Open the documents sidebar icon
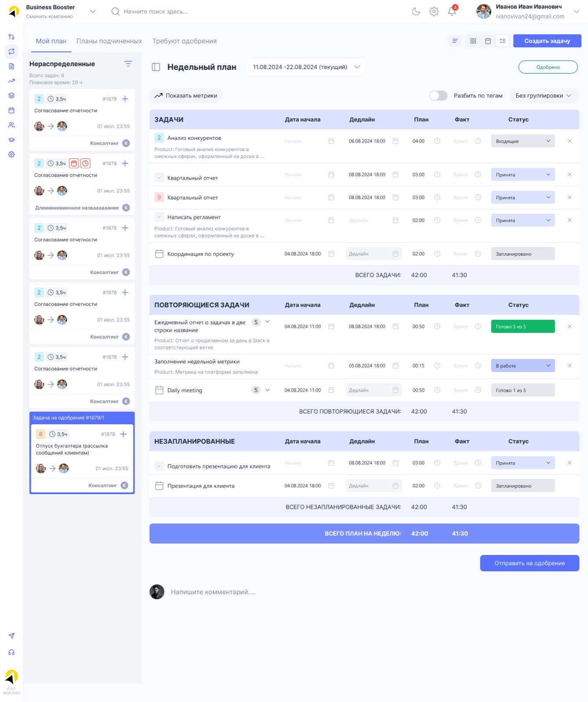Image resolution: width=588 pixels, height=702 pixels. point(11,66)
